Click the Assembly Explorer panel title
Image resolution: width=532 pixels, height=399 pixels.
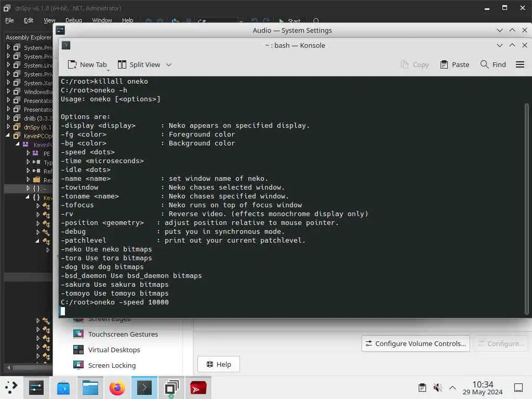(x=29, y=37)
